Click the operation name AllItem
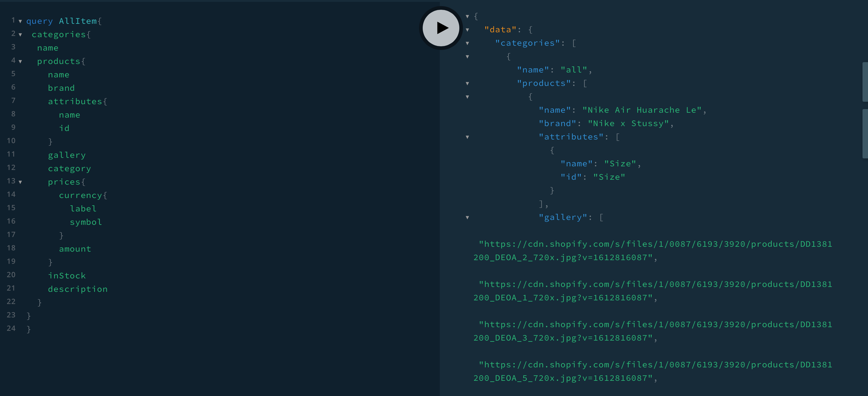The image size is (868, 396). point(78,21)
